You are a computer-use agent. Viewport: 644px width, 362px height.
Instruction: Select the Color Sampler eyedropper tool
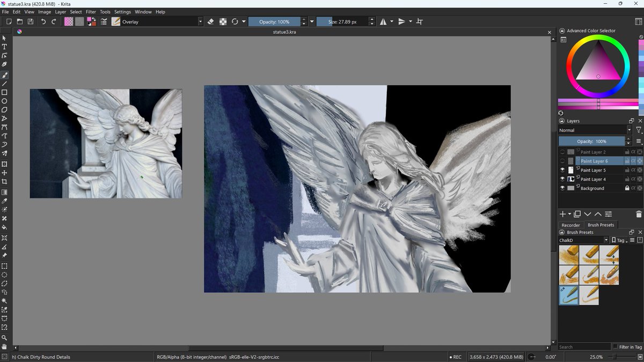click(4, 201)
